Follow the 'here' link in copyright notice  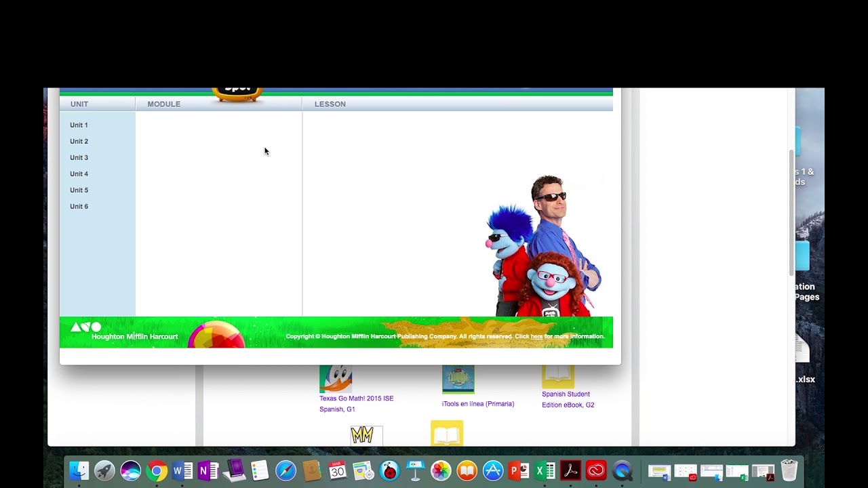pyautogui.click(x=536, y=336)
